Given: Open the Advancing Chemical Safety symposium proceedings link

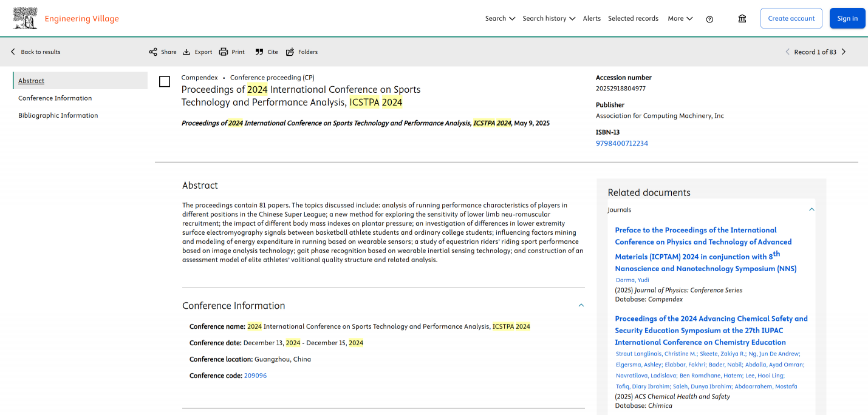Looking at the screenshot, I should tap(711, 331).
